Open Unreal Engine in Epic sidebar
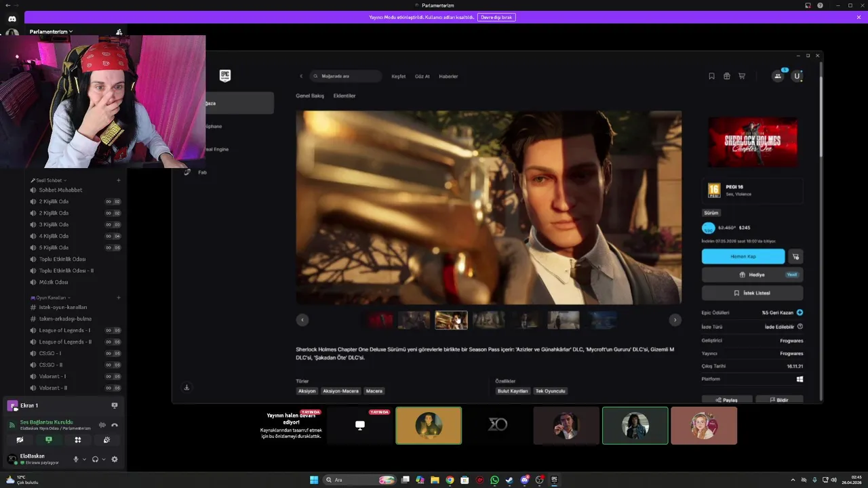Viewport: 868px width, 488px height. point(217,149)
